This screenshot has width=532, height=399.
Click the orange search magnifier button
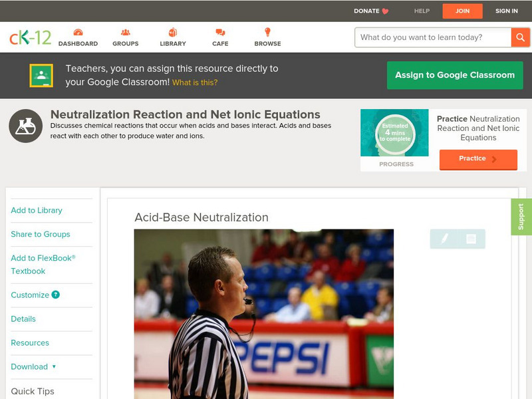520,37
